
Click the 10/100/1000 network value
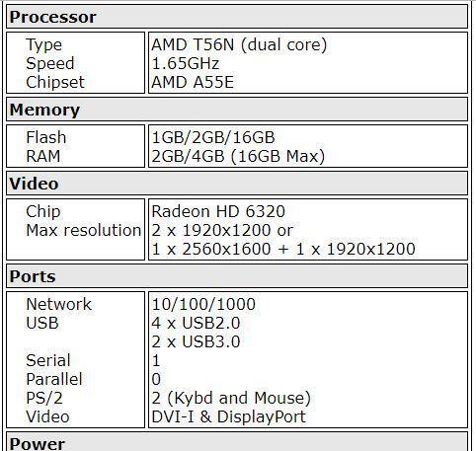(x=203, y=304)
